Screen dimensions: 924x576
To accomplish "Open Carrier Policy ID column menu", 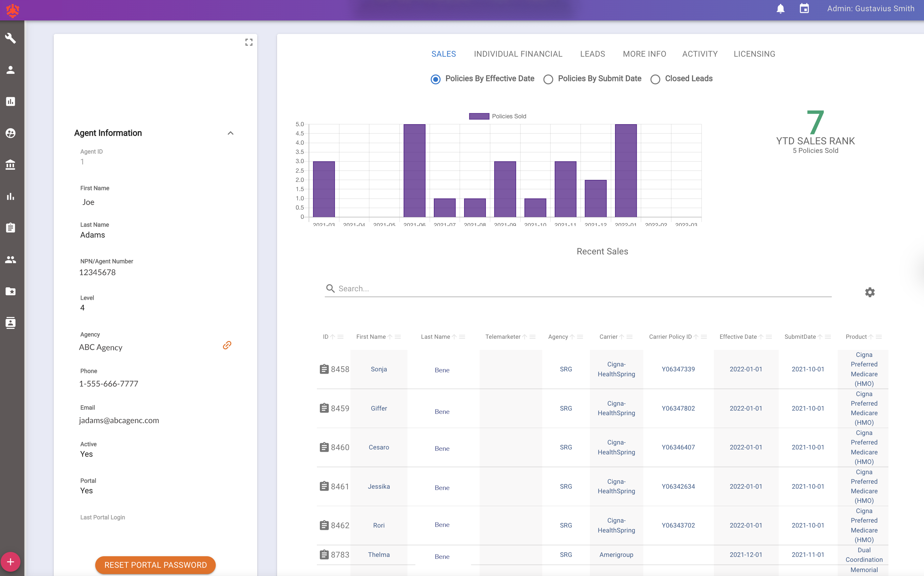I will (x=704, y=337).
